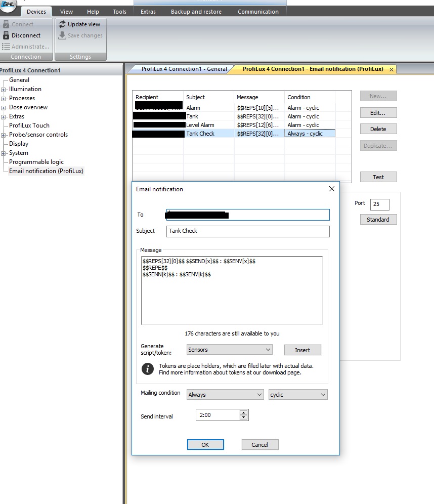434x504 pixels.
Task: Select the Level Alarm subject row
Action: click(200, 125)
